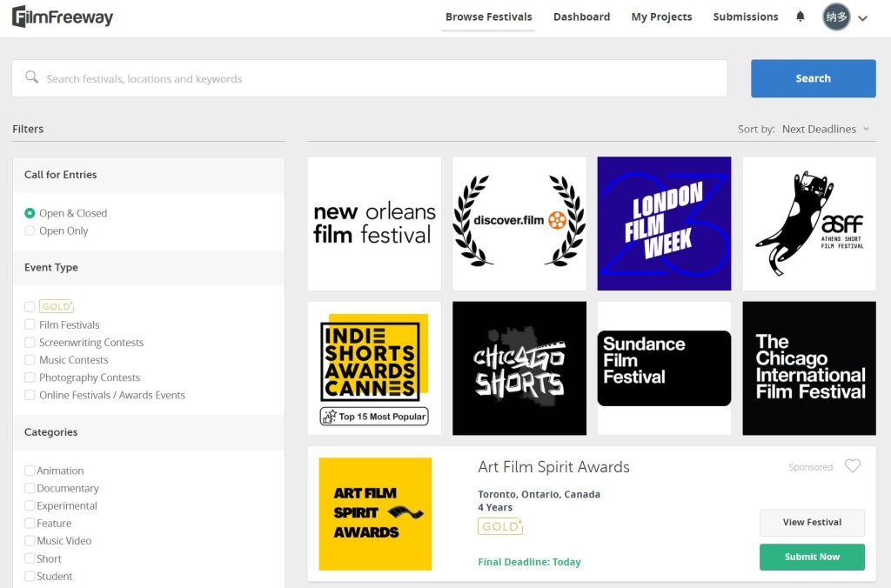The width and height of the screenshot is (891, 588).
Task: Click the GOLD label in Event Type
Action: (x=57, y=306)
